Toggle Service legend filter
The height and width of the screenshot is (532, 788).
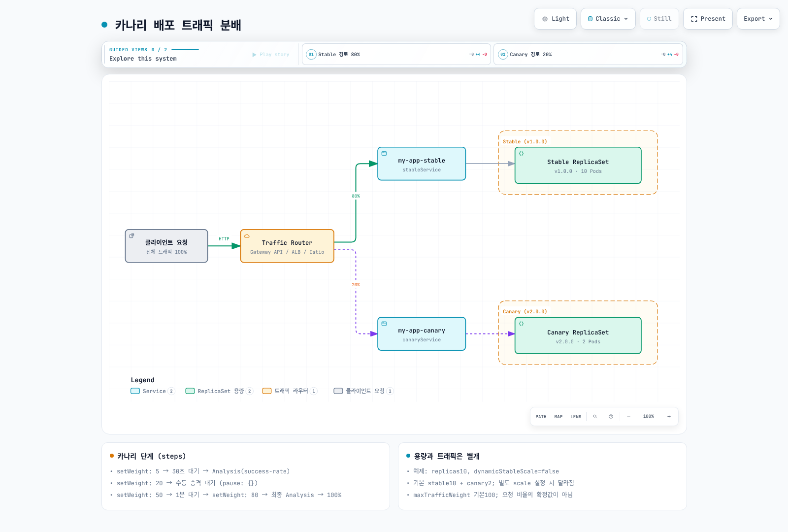pos(153,391)
